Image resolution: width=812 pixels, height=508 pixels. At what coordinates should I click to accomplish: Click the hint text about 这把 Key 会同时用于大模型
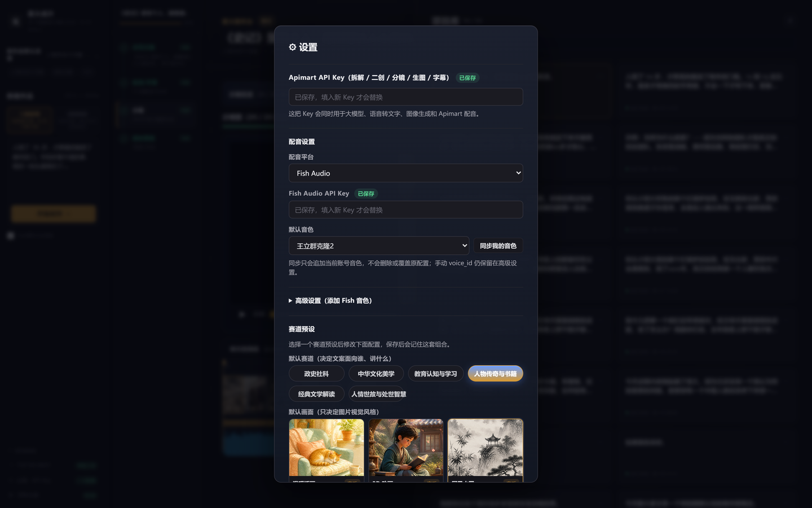coord(386,113)
